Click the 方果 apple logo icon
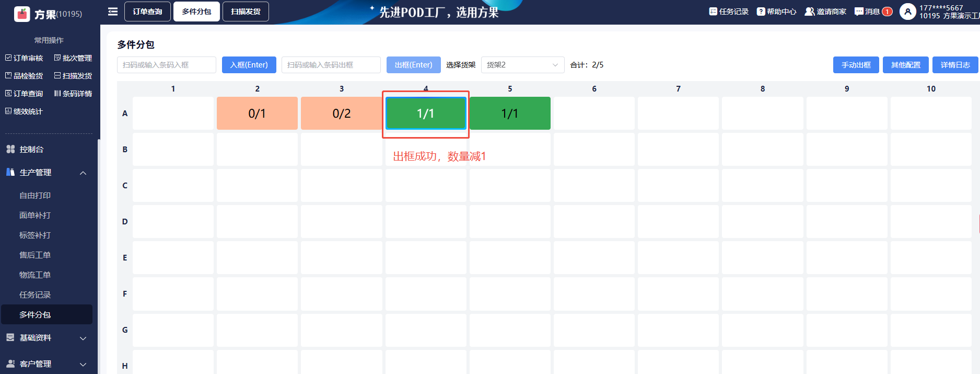 tap(22, 14)
